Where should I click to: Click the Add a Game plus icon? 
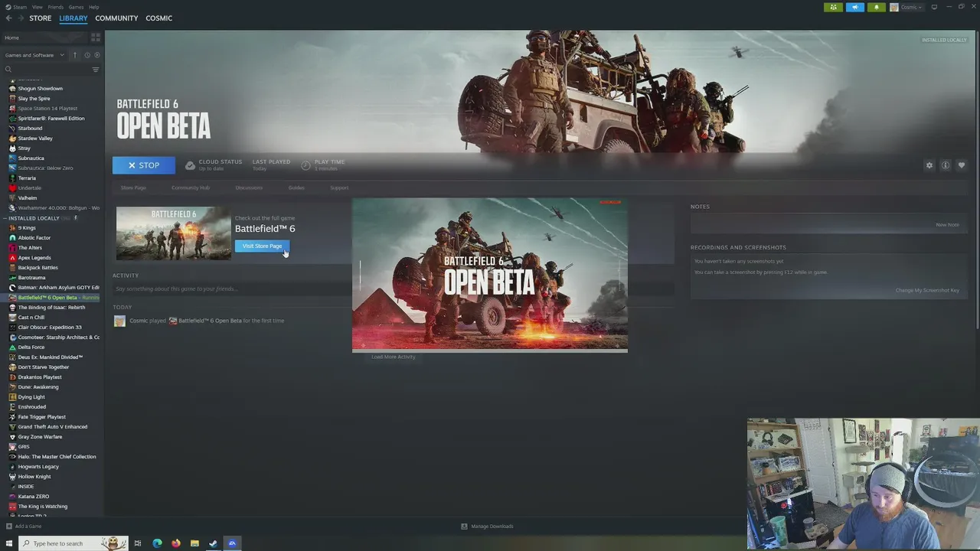click(9, 527)
